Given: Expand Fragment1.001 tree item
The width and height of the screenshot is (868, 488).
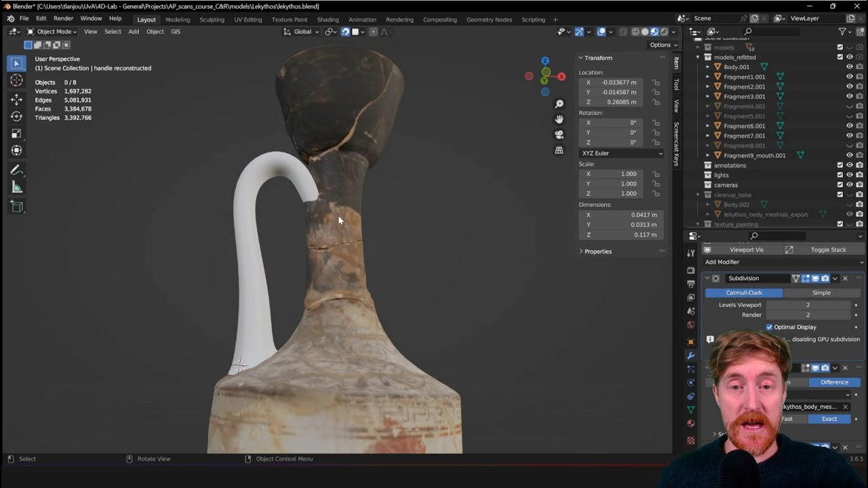Looking at the screenshot, I should 708,77.
